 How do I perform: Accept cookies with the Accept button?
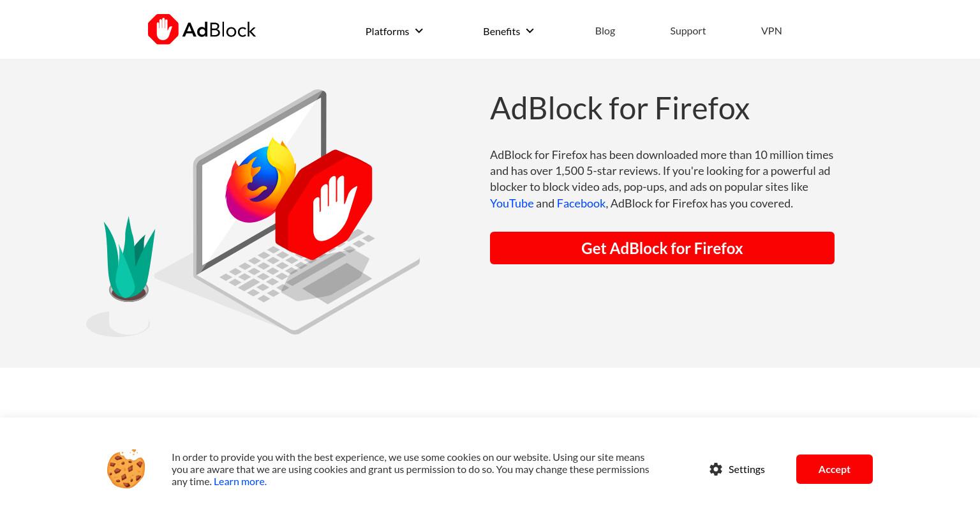pyautogui.click(x=835, y=469)
